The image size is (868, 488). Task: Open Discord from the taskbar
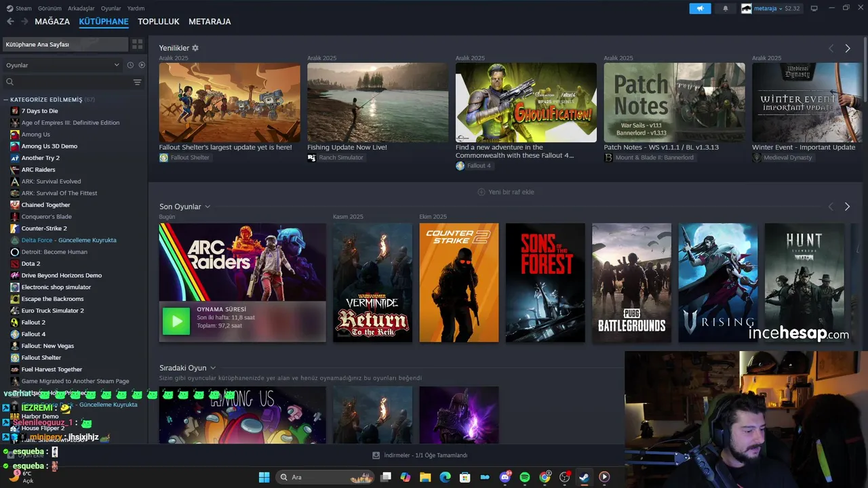505,477
